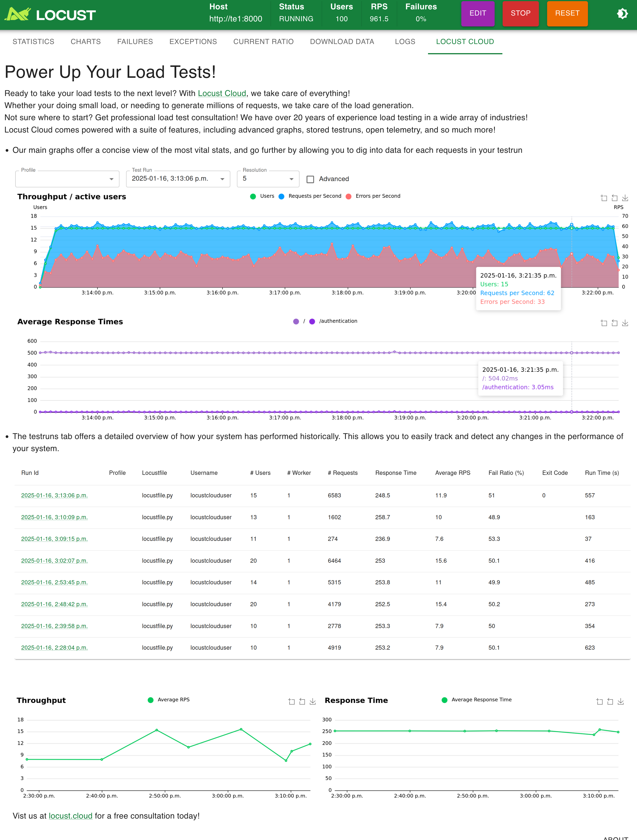The image size is (637, 840).
Task: Open the Profile dropdown
Action: coord(67,179)
